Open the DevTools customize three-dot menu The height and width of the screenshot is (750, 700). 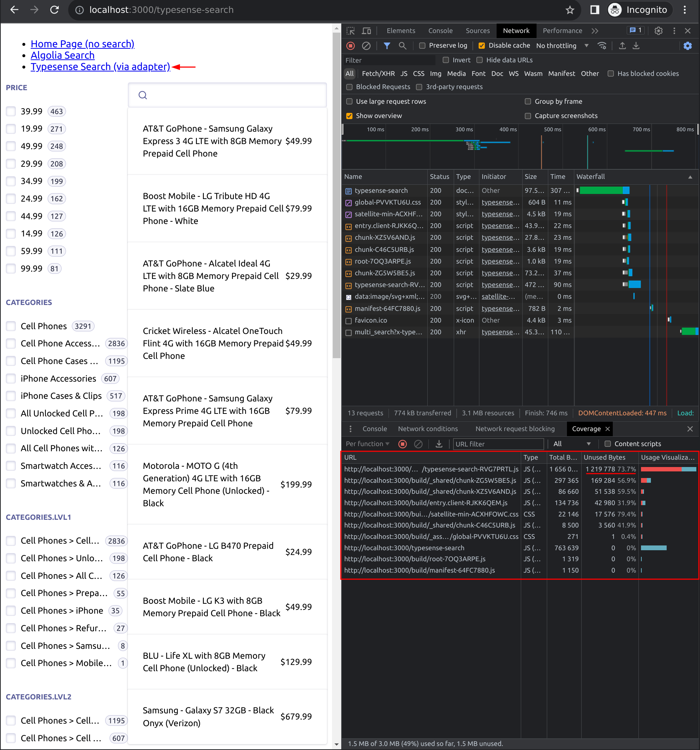[x=674, y=30]
